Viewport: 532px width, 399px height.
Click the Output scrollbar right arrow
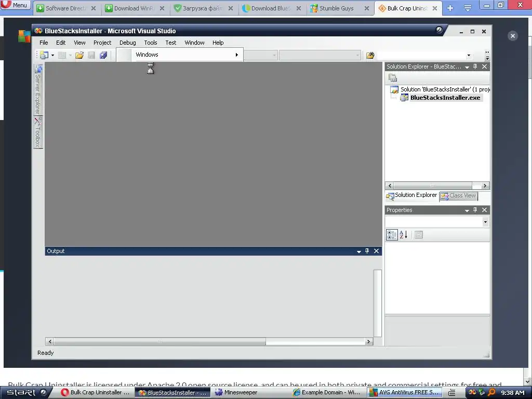(x=368, y=341)
